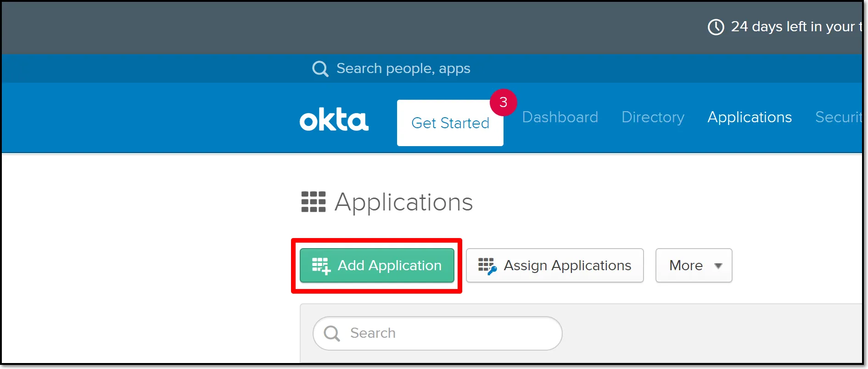Screen dimensions: 868x369
Task: Open the Directory menu
Action: pyautogui.click(x=653, y=117)
